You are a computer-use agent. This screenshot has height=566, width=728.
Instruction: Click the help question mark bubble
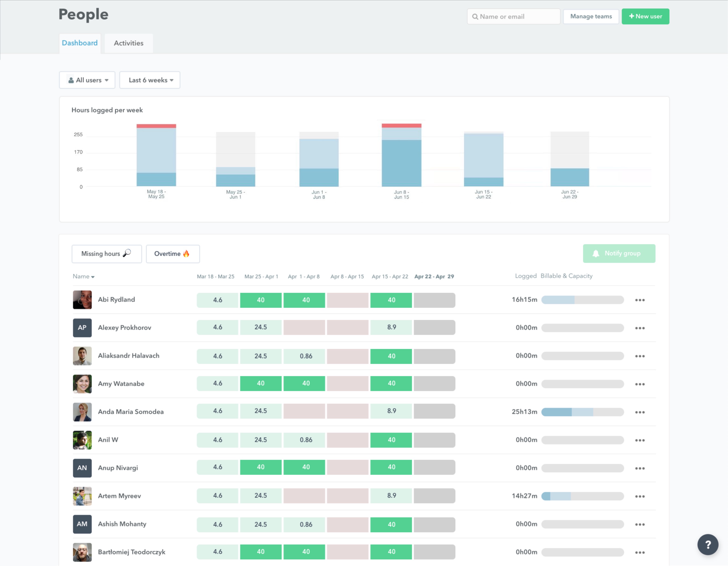pyautogui.click(x=708, y=544)
